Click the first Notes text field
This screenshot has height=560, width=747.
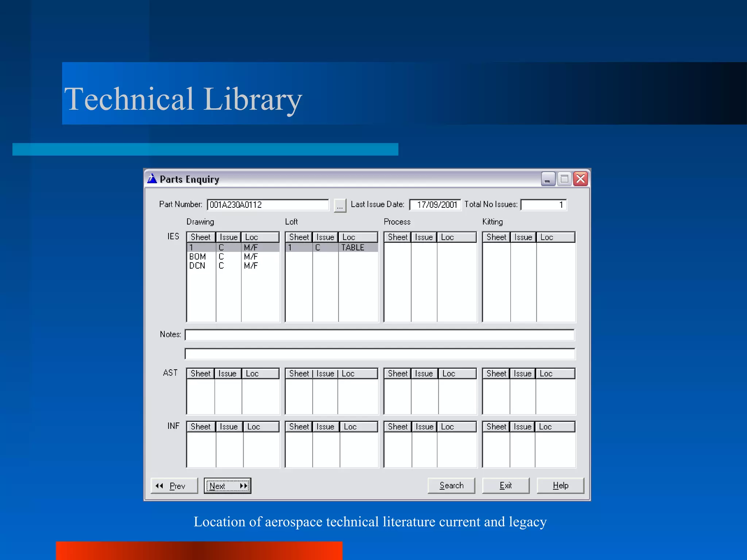pos(380,335)
